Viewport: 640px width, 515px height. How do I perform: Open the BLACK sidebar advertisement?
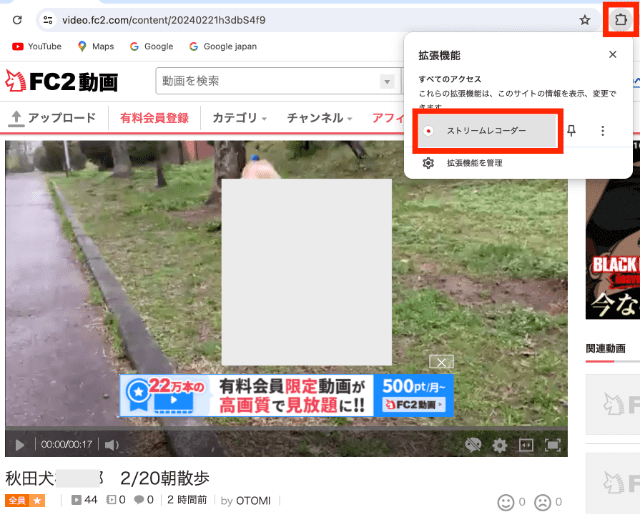click(x=613, y=231)
